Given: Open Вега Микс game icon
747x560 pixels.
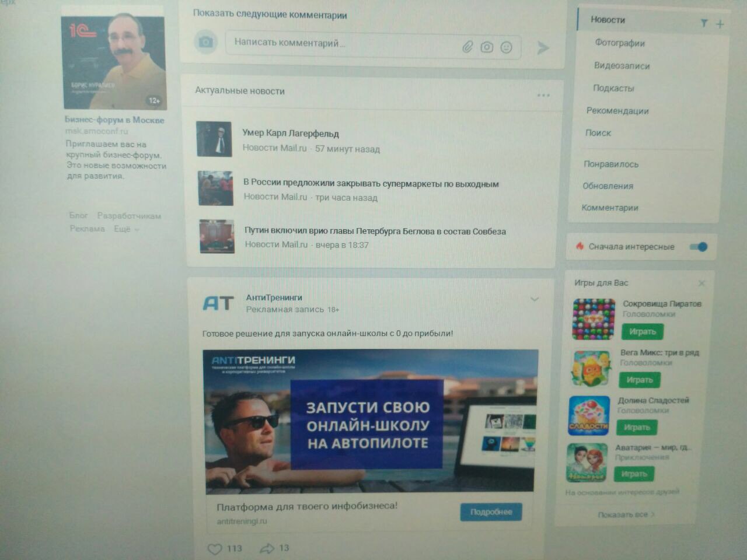Looking at the screenshot, I should [x=592, y=369].
